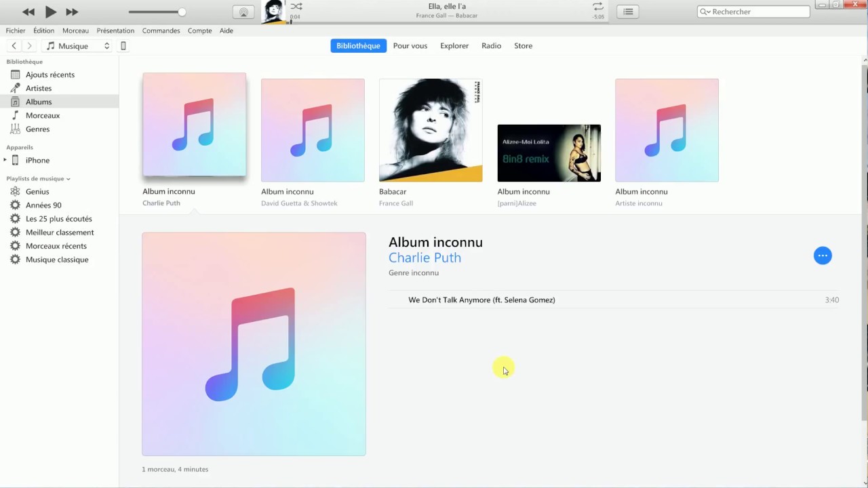Open the Store tab
This screenshot has height=488, width=868.
523,45
